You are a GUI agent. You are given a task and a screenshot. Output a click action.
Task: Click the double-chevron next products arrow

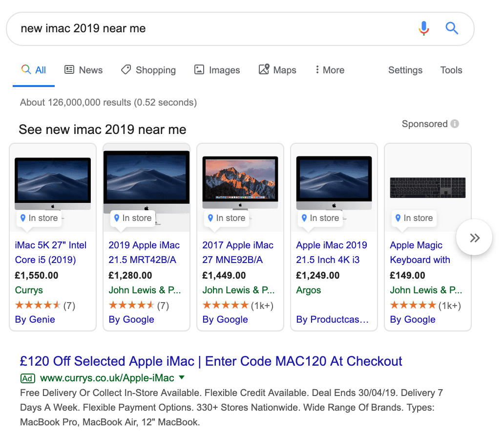[x=474, y=238]
